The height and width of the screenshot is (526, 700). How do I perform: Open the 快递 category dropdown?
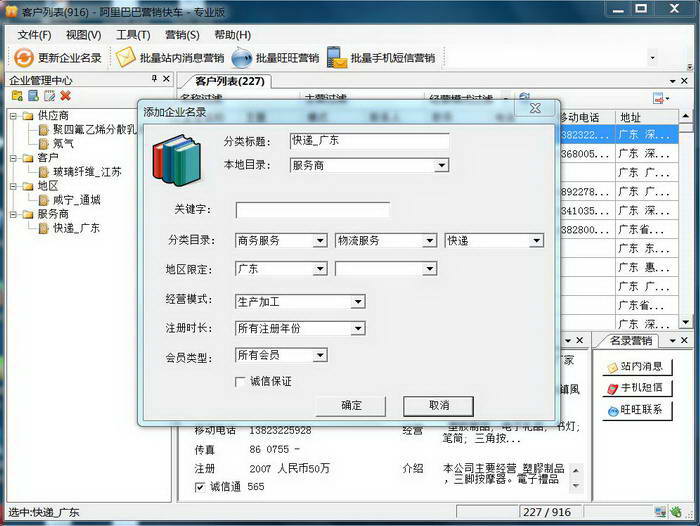pos(536,241)
